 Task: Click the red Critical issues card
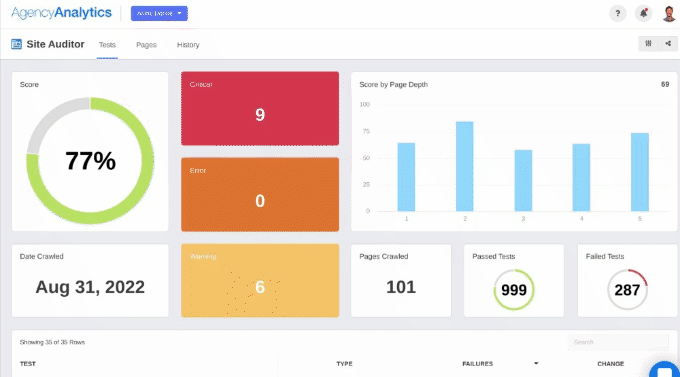[x=260, y=108]
